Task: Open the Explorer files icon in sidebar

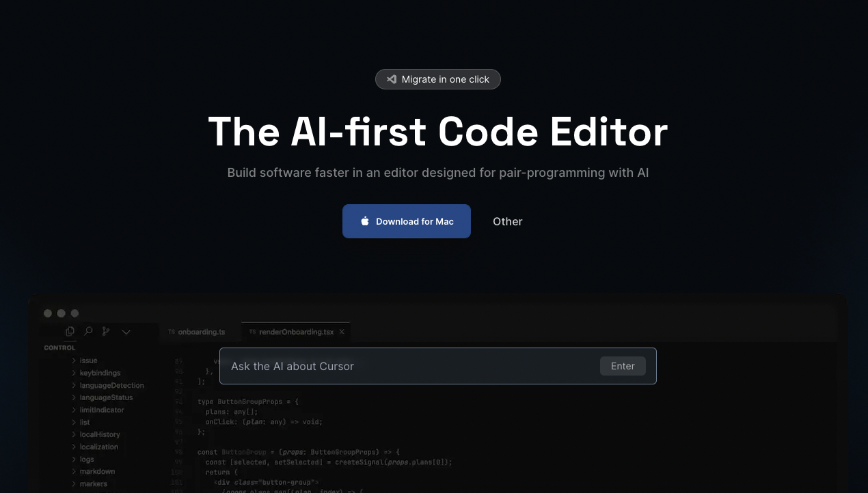Action: point(70,331)
